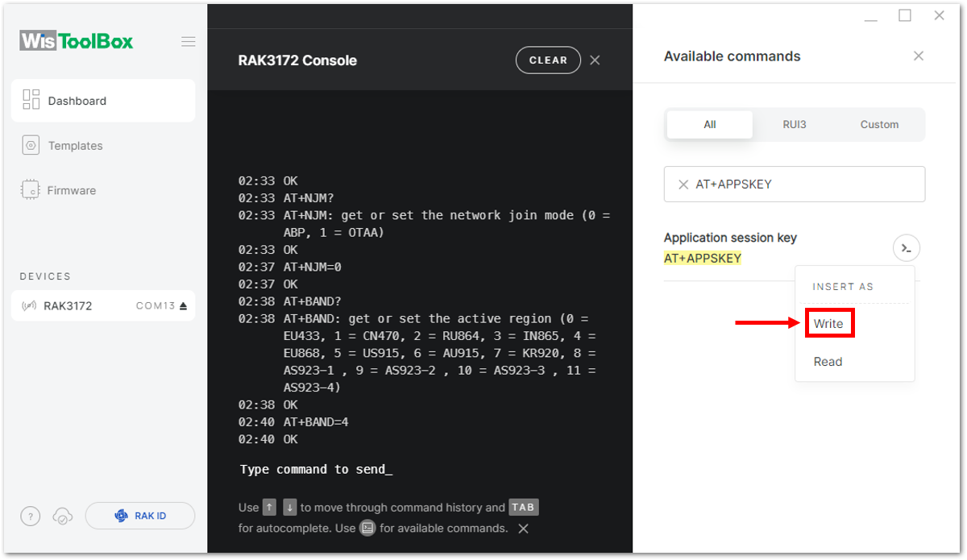The height and width of the screenshot is (560, 967).
Task: Close the RAK3172 Console panel
Action: 595,60
